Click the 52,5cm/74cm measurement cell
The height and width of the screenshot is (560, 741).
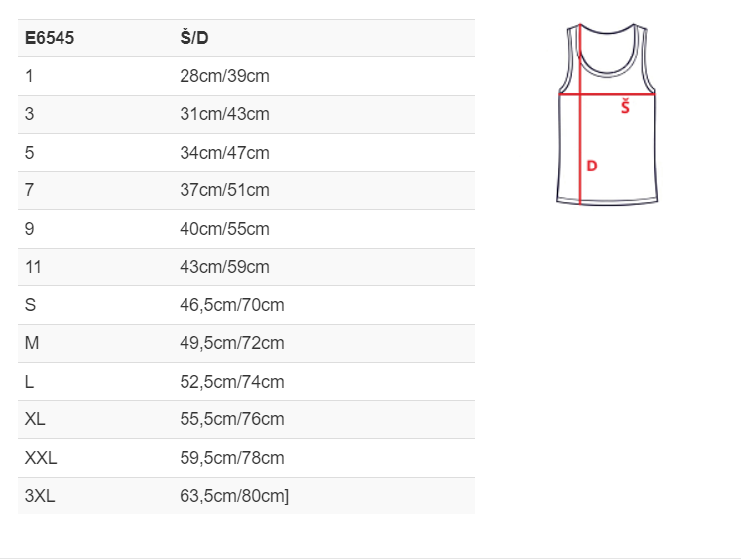point(232,382)
